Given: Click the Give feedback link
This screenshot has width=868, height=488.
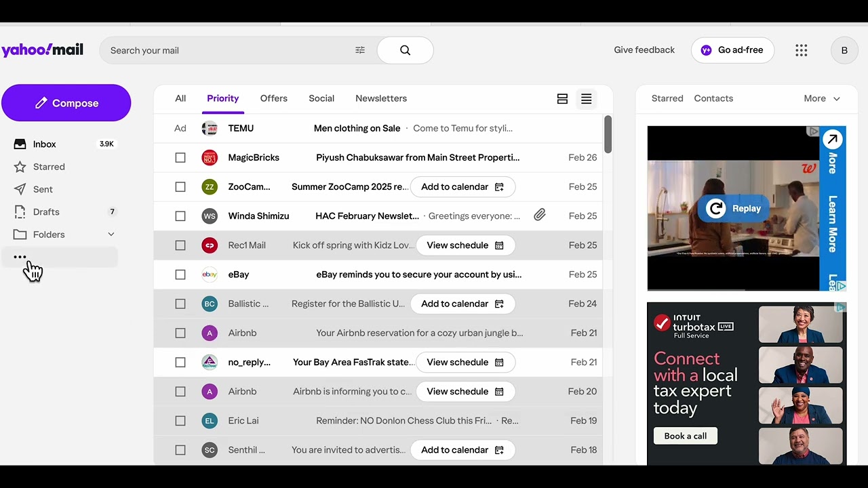Looking at the screenshot, I should pos(644,50).
